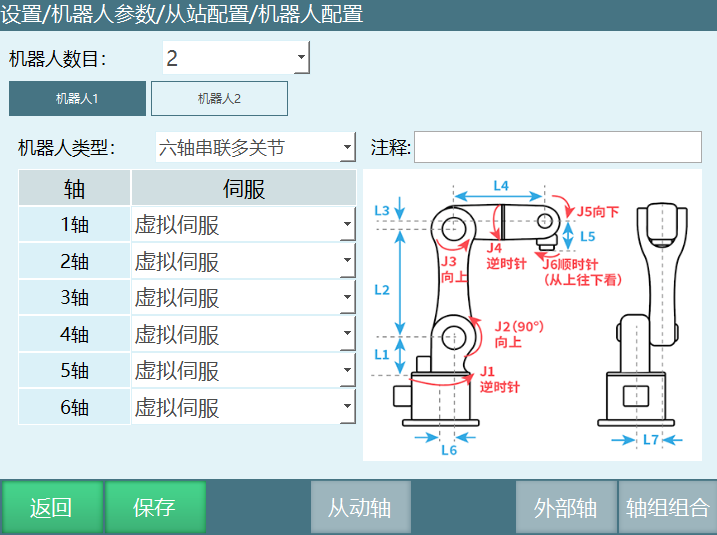Go to 外部轴 configuration
This screenshot has width=717, height=535.
(565, 507)
